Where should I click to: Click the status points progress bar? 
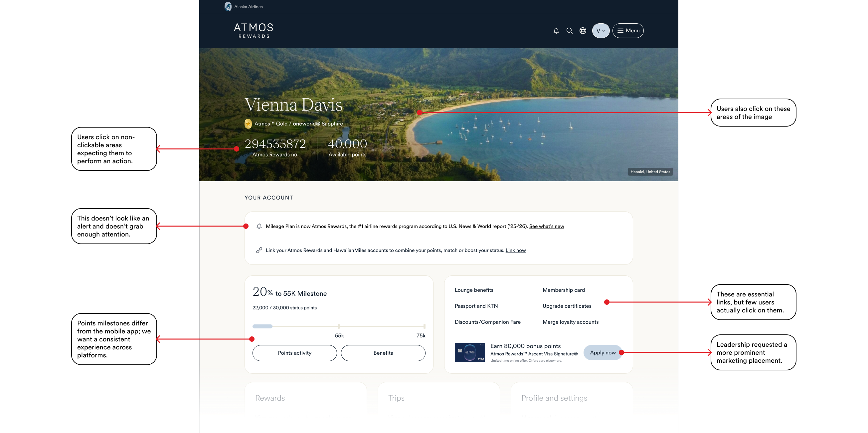[x=338, y=326]
